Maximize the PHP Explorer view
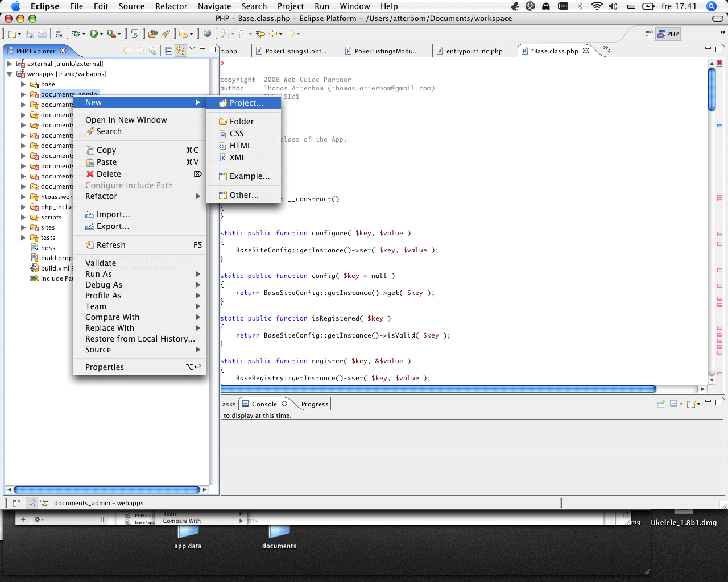The image size is (728, 582). pyautogui.click(x=213, y=49)
